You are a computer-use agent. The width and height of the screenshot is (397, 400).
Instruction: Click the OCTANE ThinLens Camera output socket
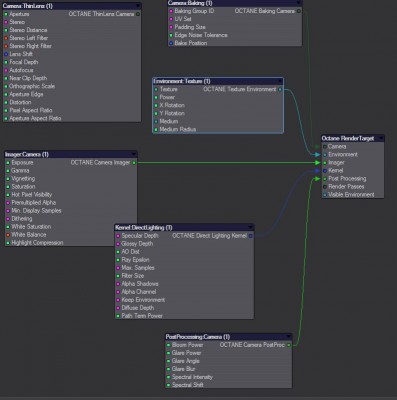[138, 14]
